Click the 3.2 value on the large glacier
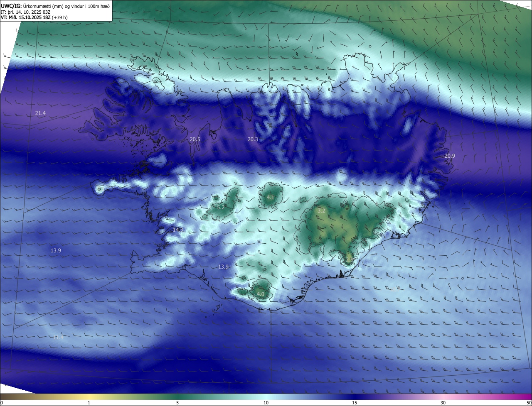This screenshot has width=532, height=406. [x=321, y=211]
